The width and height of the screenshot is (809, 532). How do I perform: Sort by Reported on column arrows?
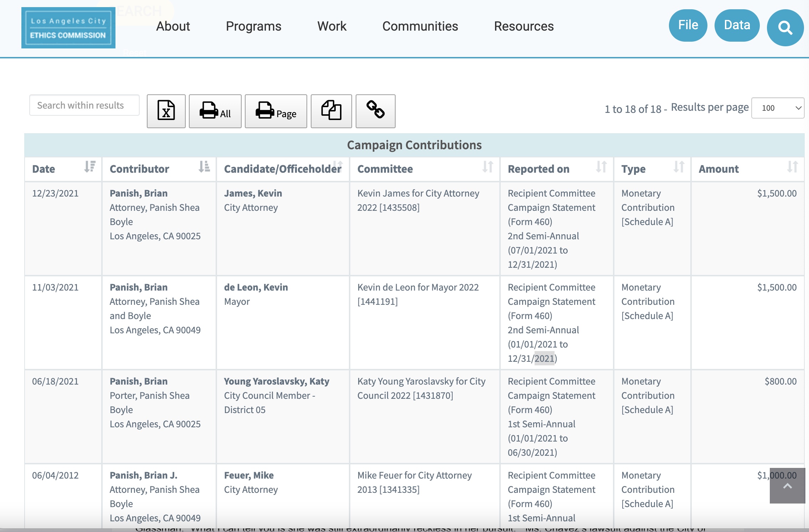[x=601, y=167]
